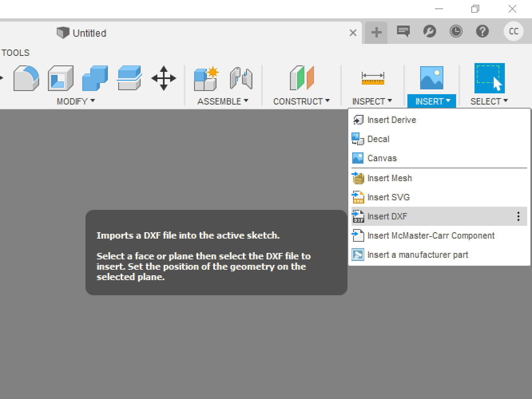Select the Offset Face tool icon
This screenshot has height=399, width=532.
tap(129, 78)
